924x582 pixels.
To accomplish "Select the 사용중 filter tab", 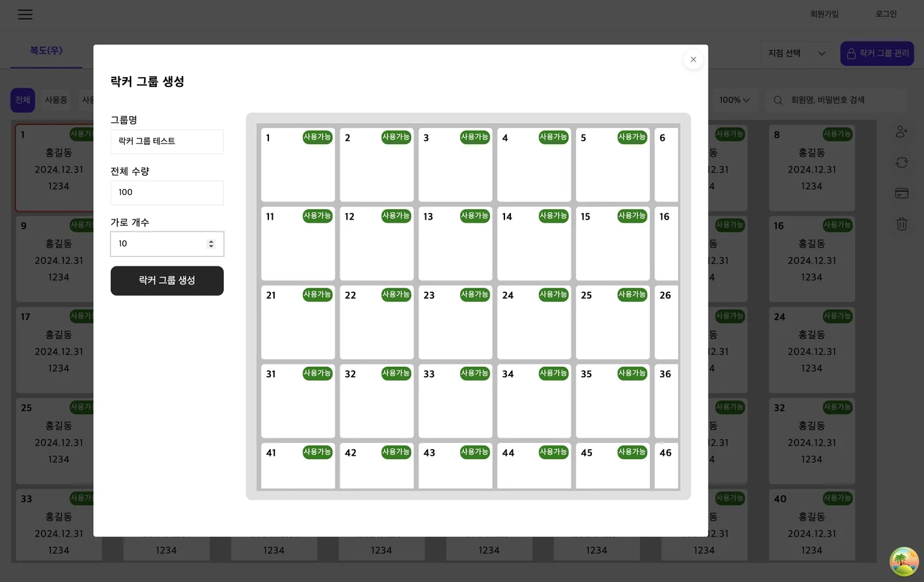I will click(x=56, y=100).
